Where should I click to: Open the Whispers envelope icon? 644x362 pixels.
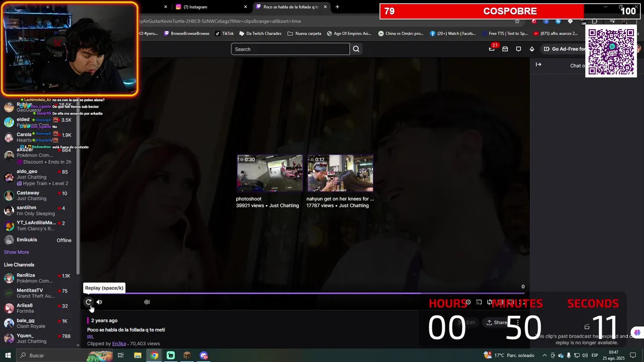point(505,49)
